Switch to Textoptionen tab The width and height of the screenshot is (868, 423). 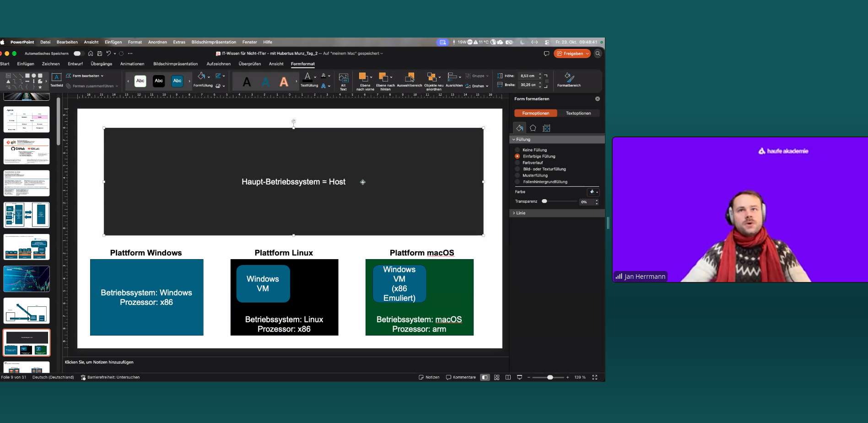(578, 113)
